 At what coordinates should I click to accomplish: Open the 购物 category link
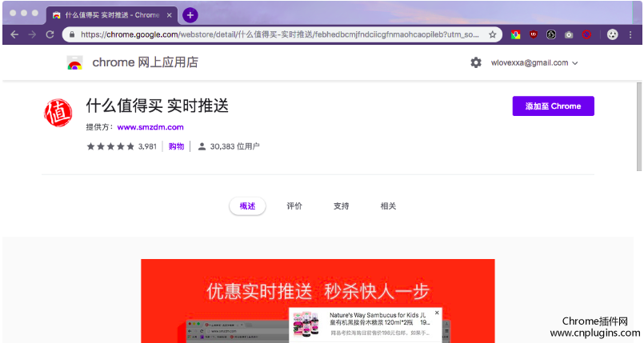[x=176, y=146]
